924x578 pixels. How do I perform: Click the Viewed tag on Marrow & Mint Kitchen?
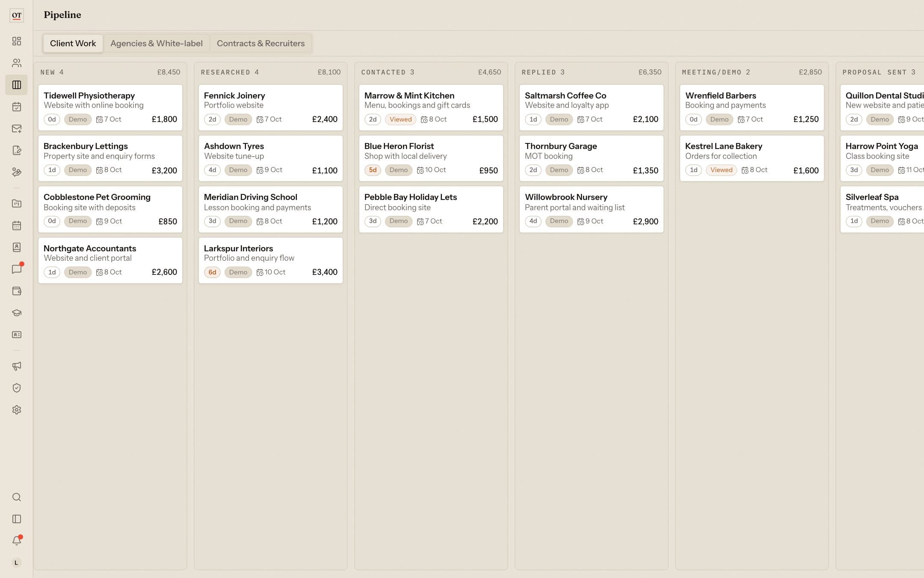(400, 119)
